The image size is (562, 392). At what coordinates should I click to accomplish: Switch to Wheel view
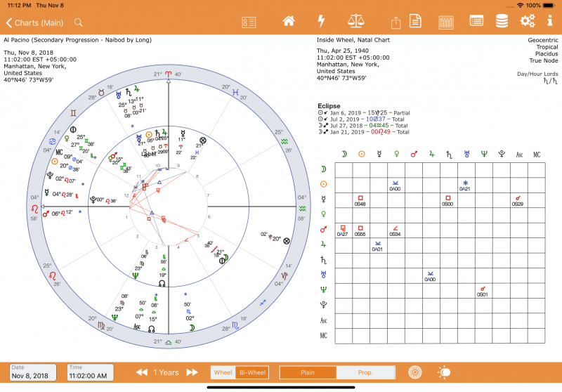(223, 372)
